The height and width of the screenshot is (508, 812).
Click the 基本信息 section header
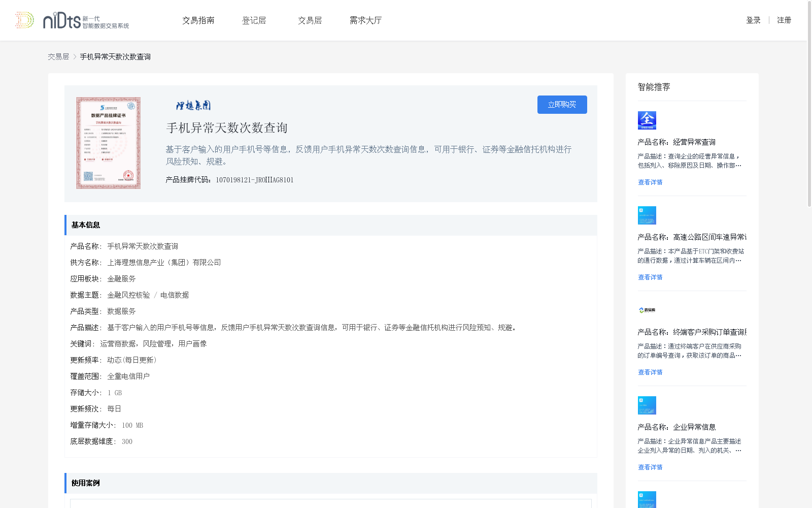pos(331,225)
